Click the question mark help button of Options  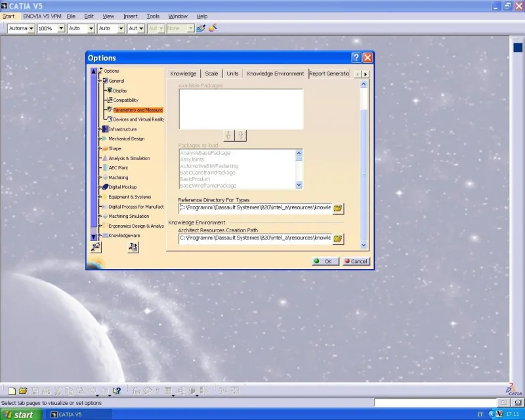356,58
